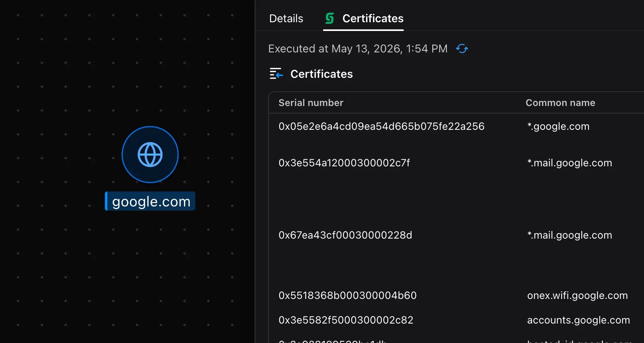Click the *.google.com common name cell
This screenshot has width=644, height=343.
point(558,126)
